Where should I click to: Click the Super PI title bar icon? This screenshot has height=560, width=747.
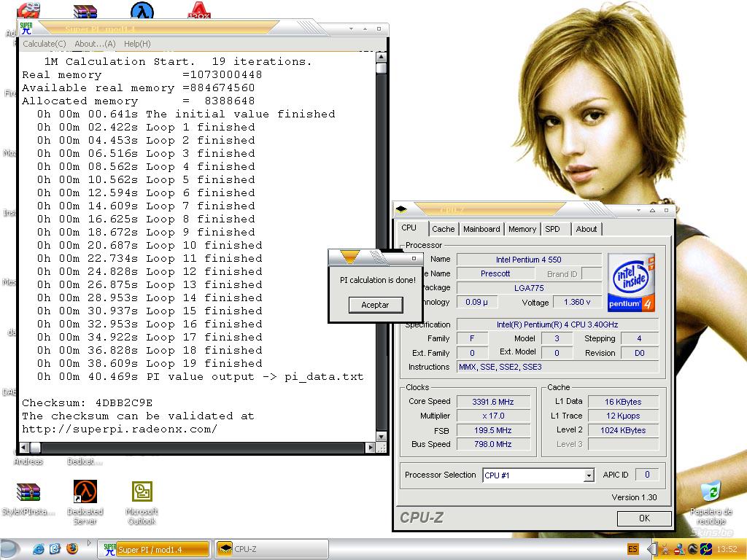pyautogui.click(x=27, y=28)
